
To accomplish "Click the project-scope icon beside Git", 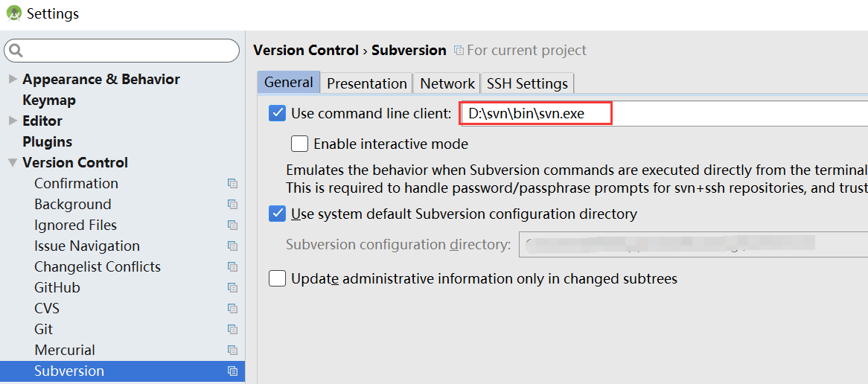I will click(232, 329).
